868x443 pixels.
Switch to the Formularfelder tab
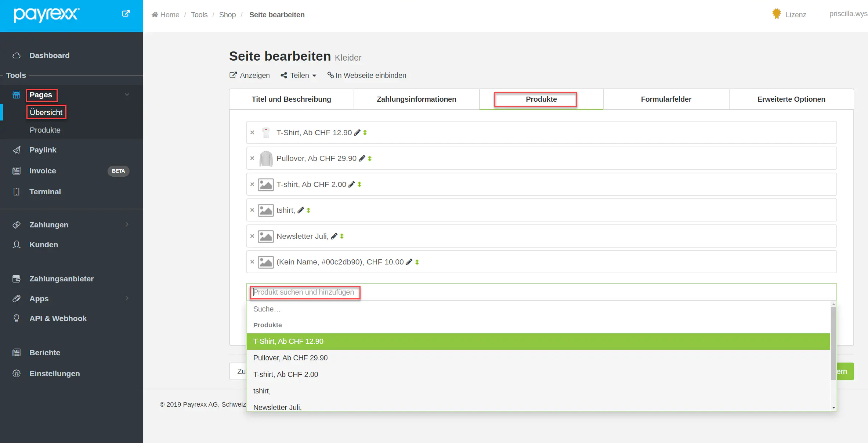coord(666,99)
